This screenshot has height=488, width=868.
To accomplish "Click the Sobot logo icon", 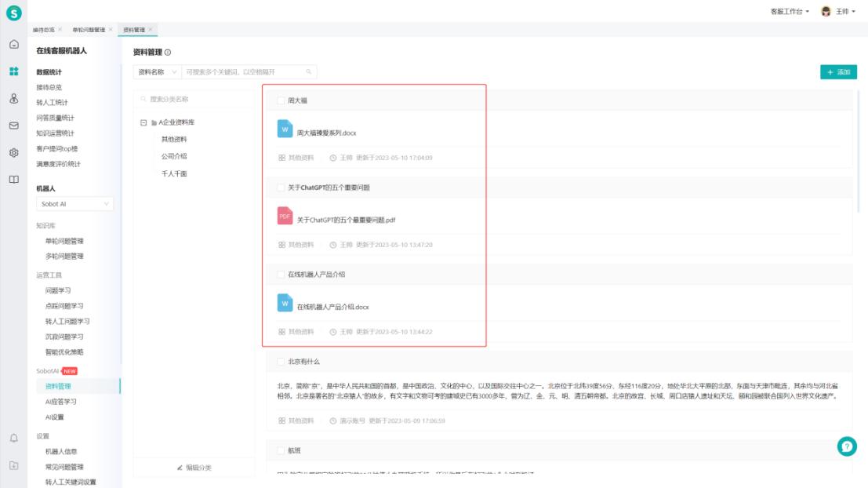I will pos(13,13).
